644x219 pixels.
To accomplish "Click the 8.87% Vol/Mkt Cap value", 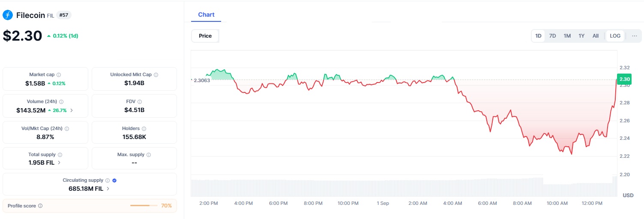I will (45, 137).
